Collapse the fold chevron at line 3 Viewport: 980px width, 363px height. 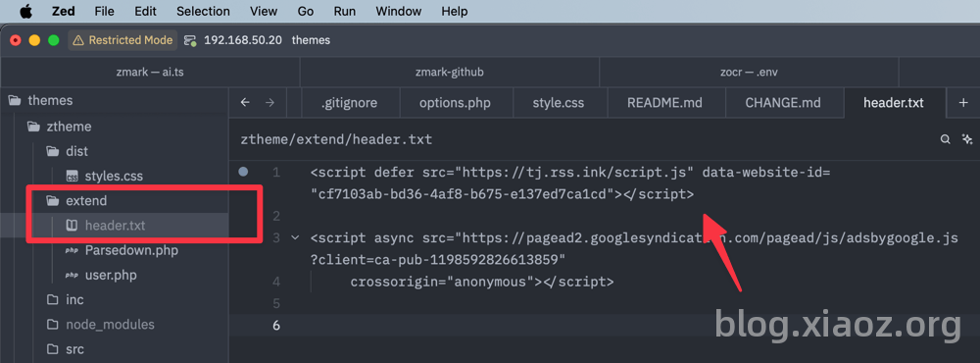tap(296, 237)
